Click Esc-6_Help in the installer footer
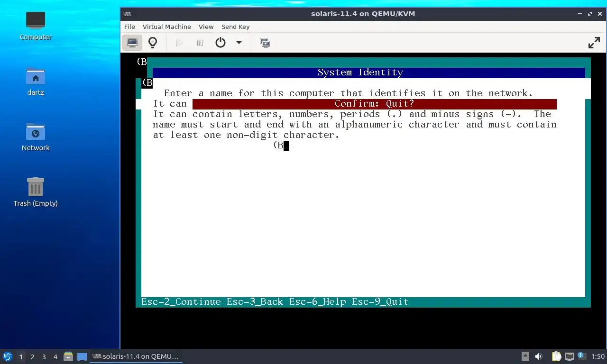 point(317,302)
